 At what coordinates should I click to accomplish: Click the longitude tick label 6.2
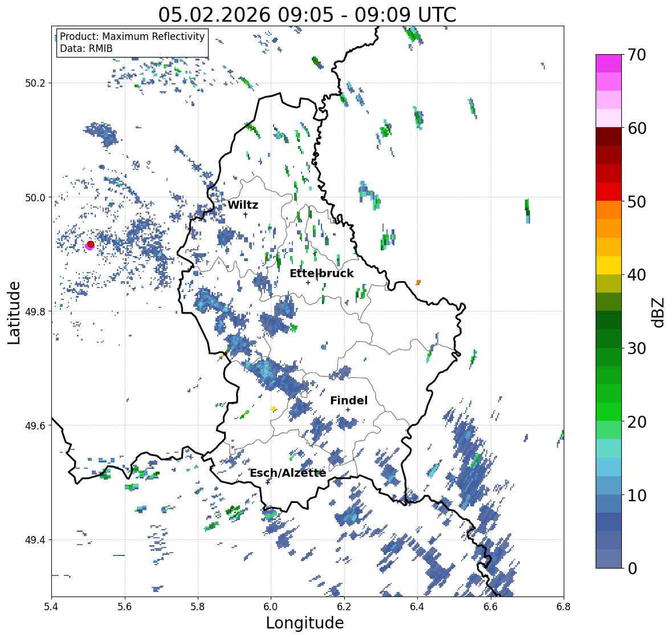coord(344,606)
